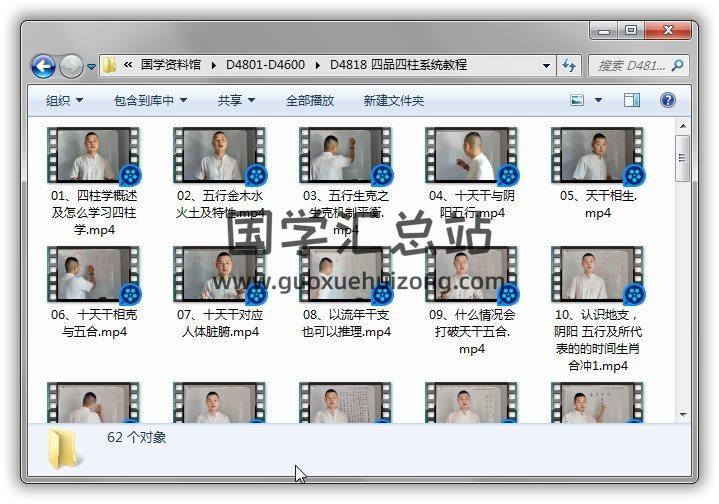Click the magnifier search icon
Image resolution: width=719 pixels, height=504 pixels.
677,66
